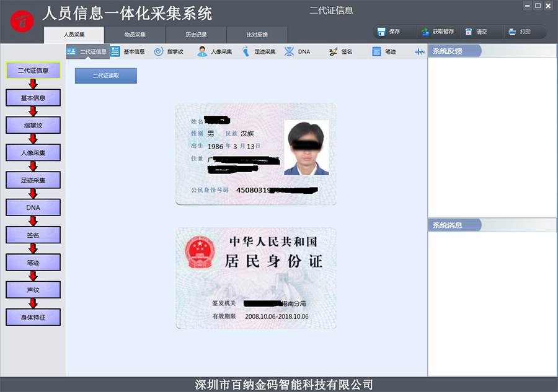The image size is (558, 392).
Task: Select the 指掌纹 sub-tab label
Action: (175, 52)
